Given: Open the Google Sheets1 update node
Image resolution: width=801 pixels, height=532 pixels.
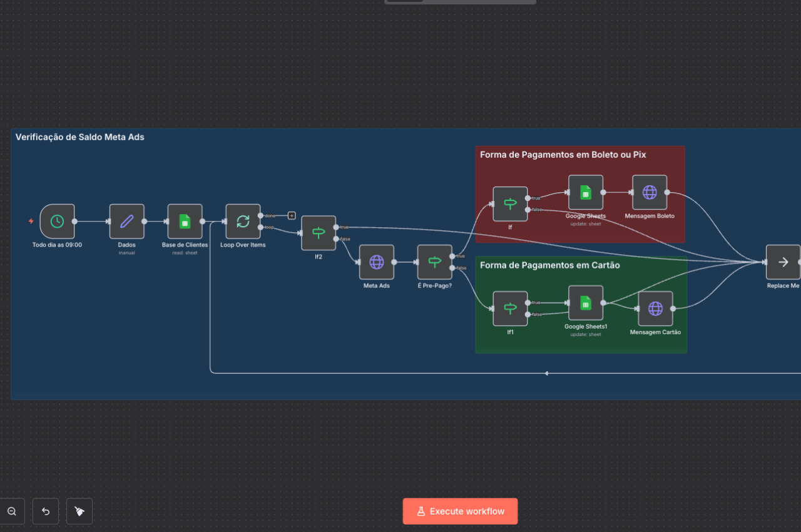Looking at the screenshot, I should point(586,303).
